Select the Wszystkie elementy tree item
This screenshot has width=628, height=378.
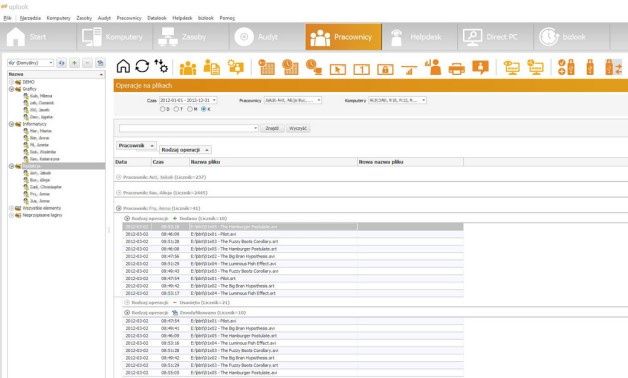pos(42,208)
